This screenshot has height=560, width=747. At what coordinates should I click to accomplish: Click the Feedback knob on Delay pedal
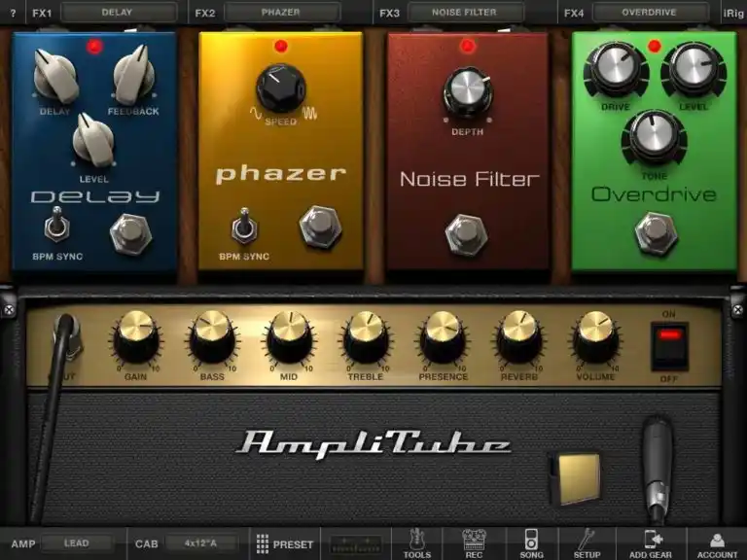[134, 75]
